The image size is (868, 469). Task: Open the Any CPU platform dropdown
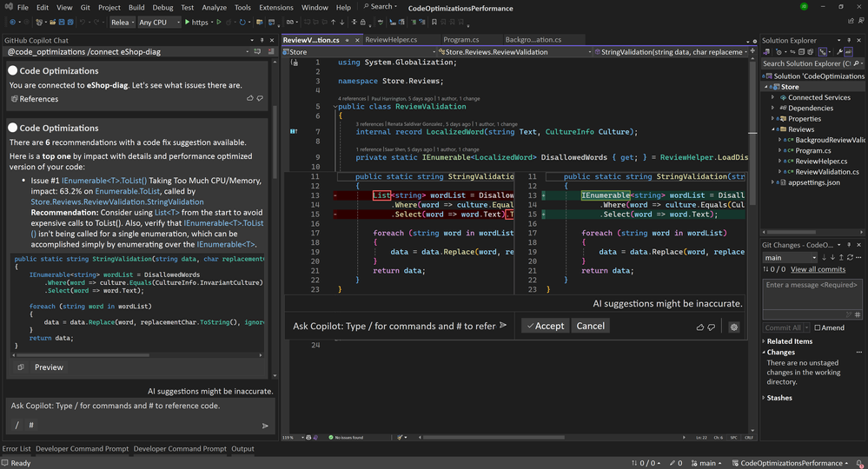(x=159, y=22)
